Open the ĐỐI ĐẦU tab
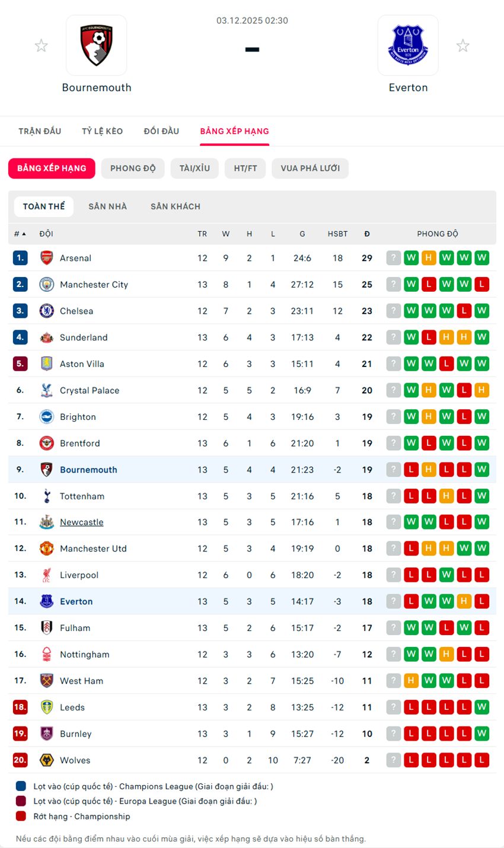The width and height of the screenshot is (504, 848). tap(161, 131)
